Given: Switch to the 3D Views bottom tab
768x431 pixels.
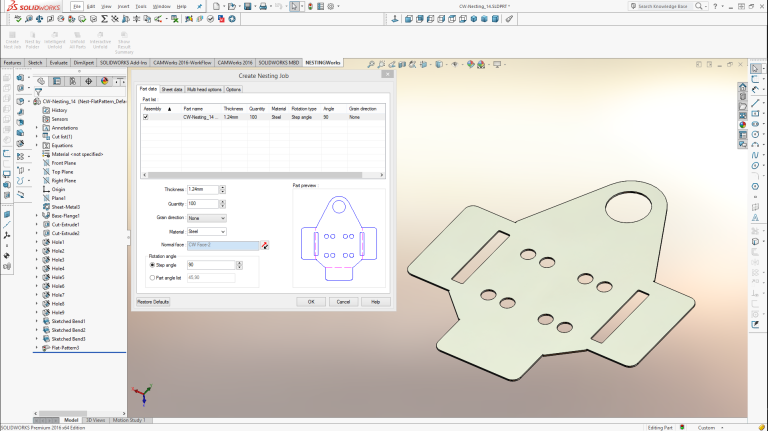Looking at the screenshot, I should pos(96,420).
